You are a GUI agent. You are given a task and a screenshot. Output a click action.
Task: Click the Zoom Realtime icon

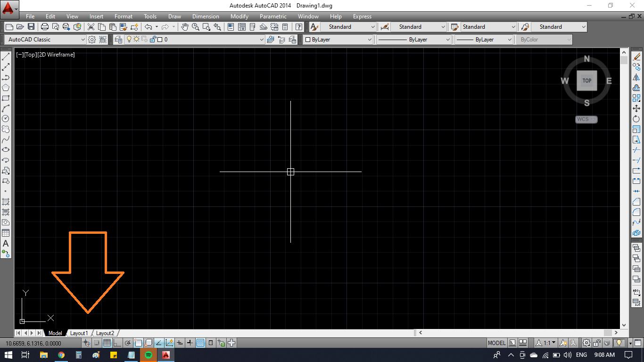pyautogui.click(x=195, y=27)
